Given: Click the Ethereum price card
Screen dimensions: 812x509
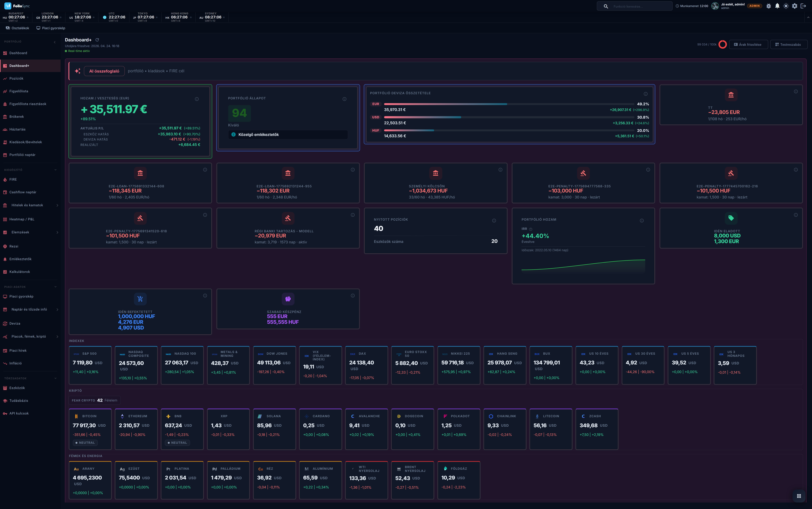Looking at the screenshot, I should tap(136, 429).
